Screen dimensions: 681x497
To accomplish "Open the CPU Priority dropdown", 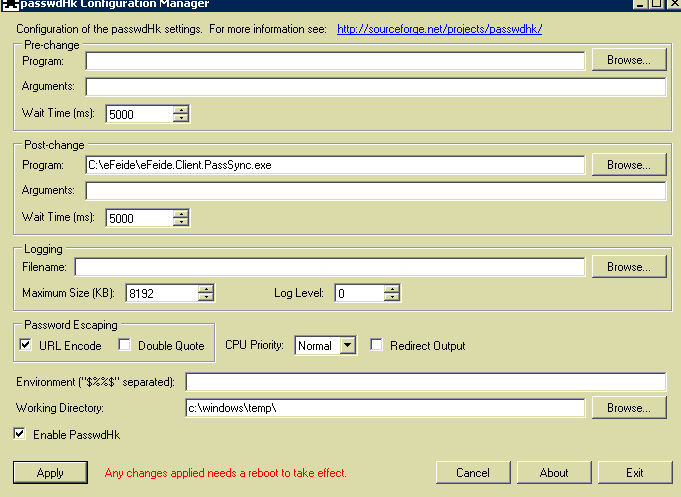I will [347, 345].
